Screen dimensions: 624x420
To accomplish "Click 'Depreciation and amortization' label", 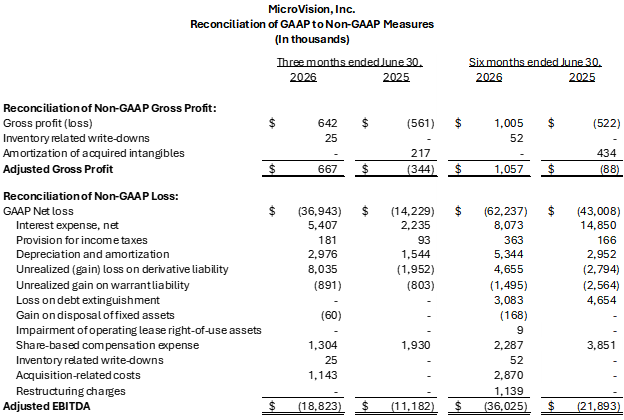I will click(x=93, y=254).
